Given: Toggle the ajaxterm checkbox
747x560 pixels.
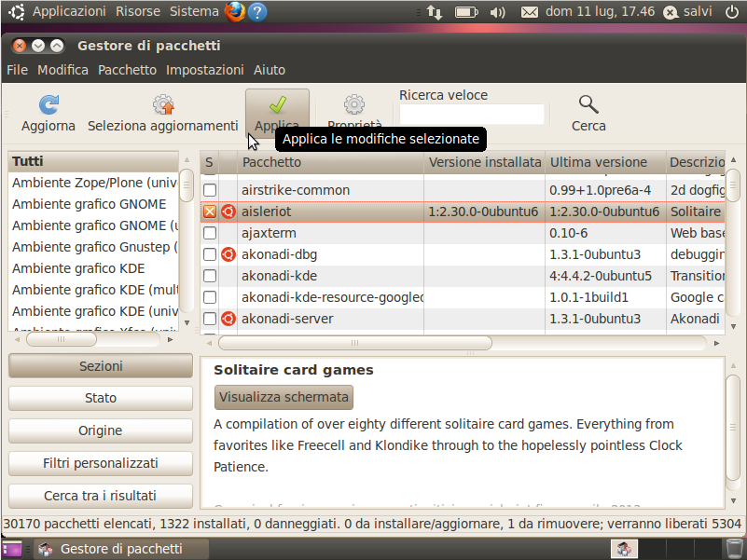Looking at the screenshot, I should pos(210,233).
